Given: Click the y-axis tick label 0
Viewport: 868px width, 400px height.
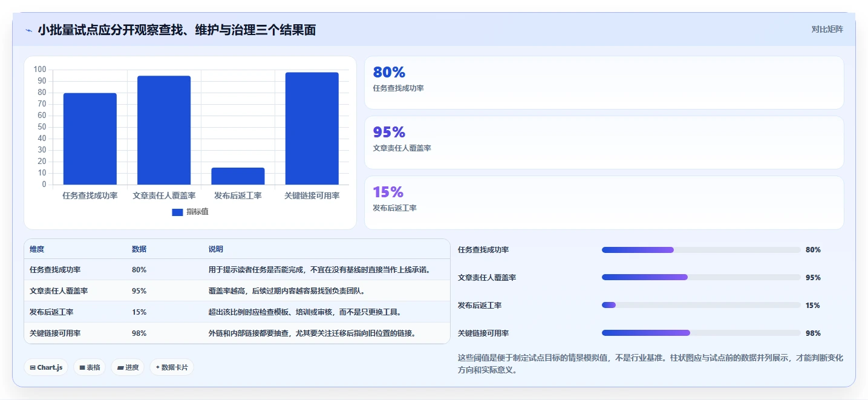Looking at the screenshot, I should tap(44, 185).
